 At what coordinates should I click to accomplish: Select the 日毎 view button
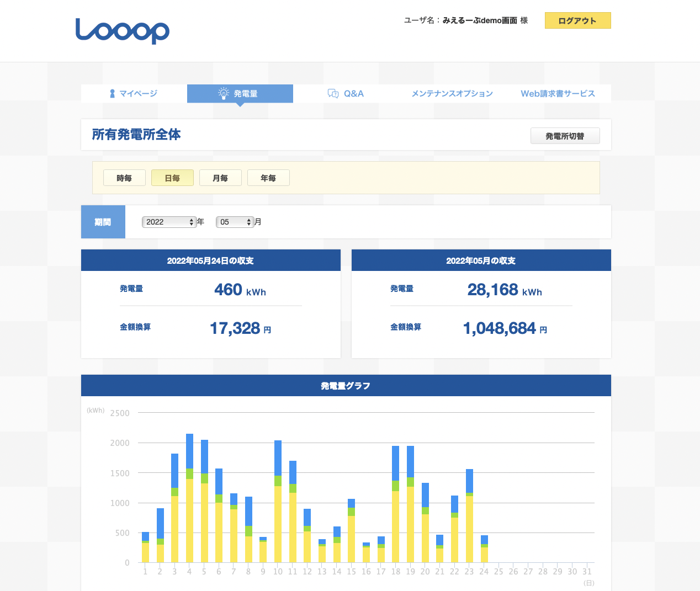[x=172, y=178]
